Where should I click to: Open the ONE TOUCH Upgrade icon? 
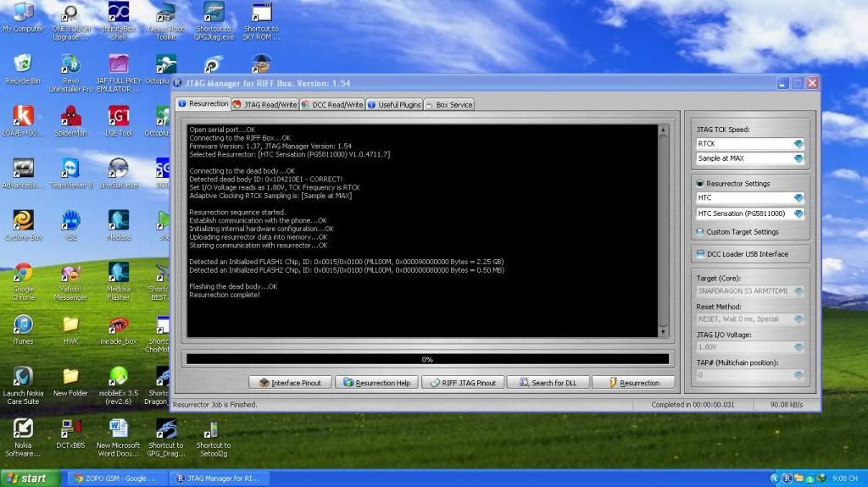[x=70, y=22]
